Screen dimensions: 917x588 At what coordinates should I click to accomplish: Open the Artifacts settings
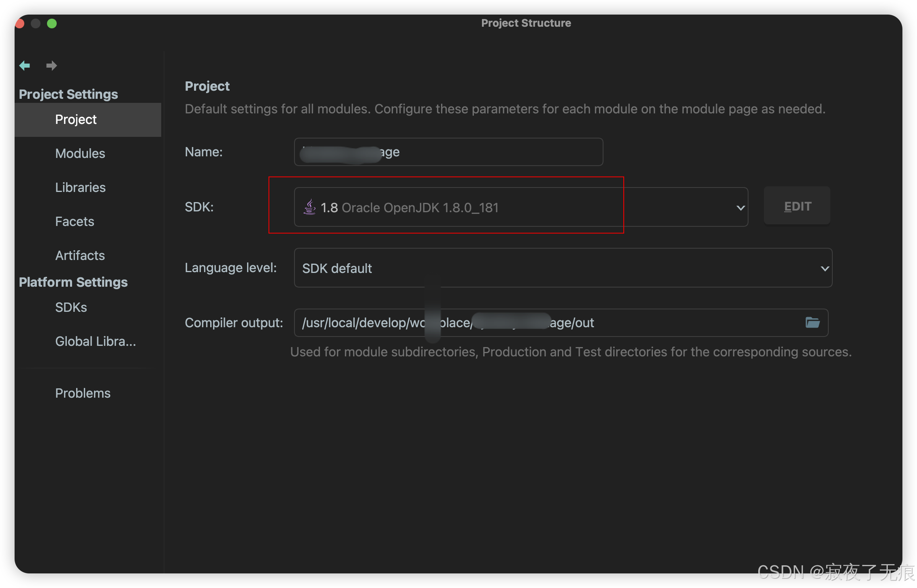point(80,256)
